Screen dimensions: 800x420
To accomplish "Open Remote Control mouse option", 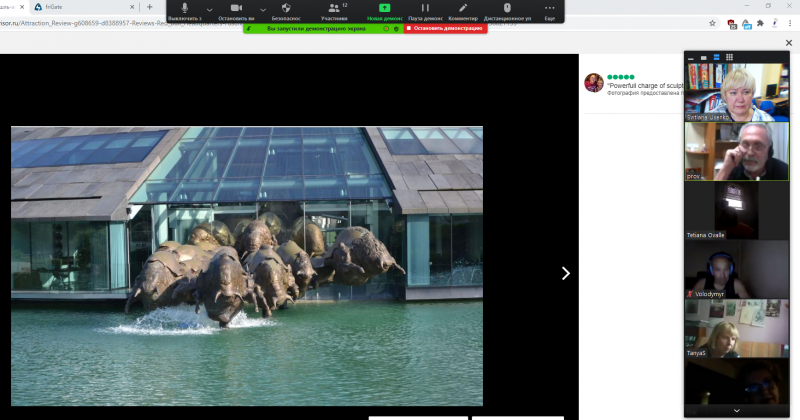I will (507, 11).
